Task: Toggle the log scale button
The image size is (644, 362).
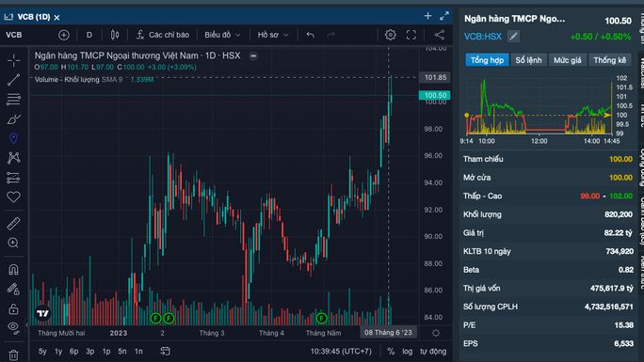Action: pos(407,352)
